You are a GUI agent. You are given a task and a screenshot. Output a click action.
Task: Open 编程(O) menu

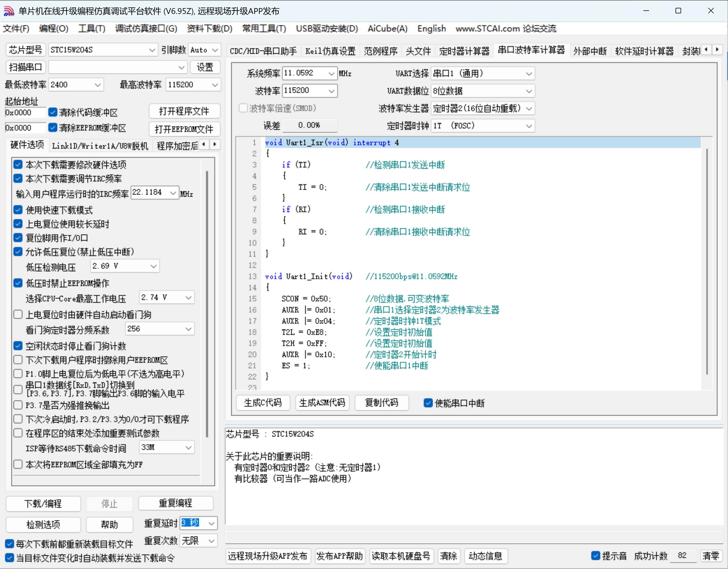click(54, 29)
